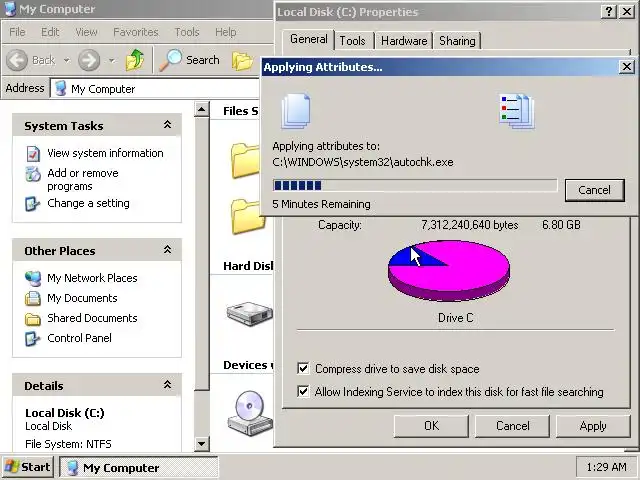Open the Tools menu in My Computer
This screenshot has width=640, height=480.
pyautogui.click(x=187, y=32)
